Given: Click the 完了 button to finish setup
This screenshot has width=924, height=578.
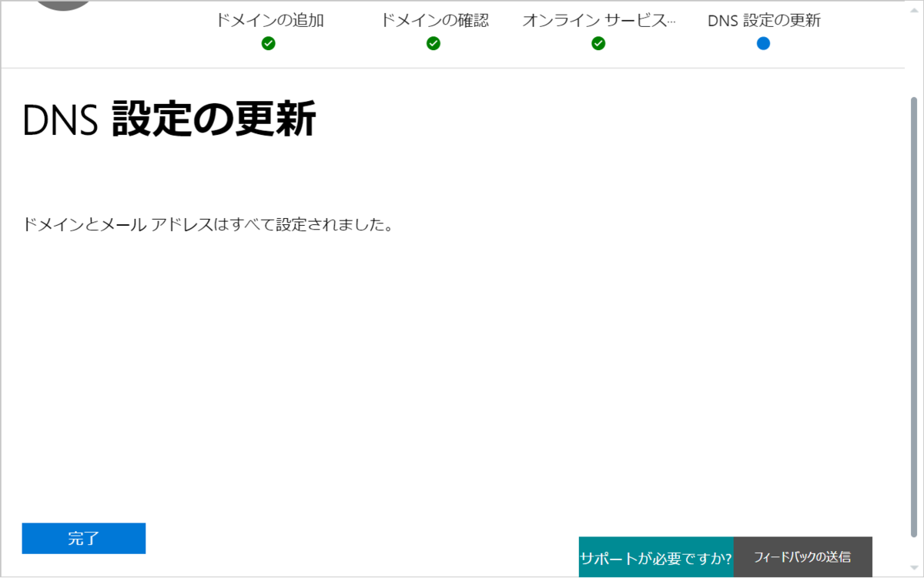Looking at the screenshot, I should (83, 538).
